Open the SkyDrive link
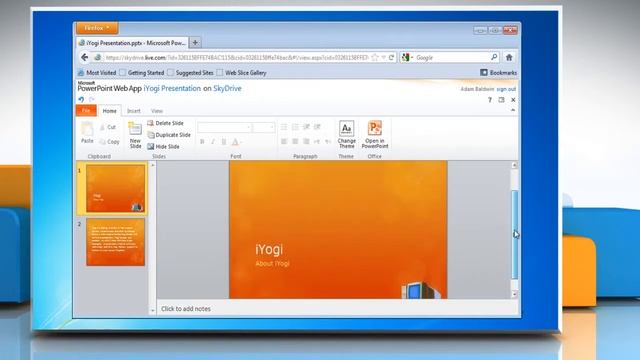Screen dimensions: 640x360 pyautogui.click(x=227, y=88)
